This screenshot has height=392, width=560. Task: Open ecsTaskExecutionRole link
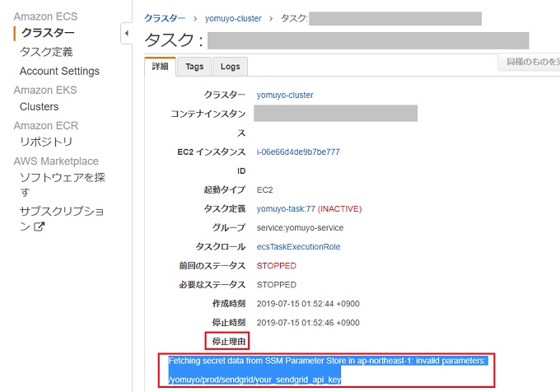point(299,247)
